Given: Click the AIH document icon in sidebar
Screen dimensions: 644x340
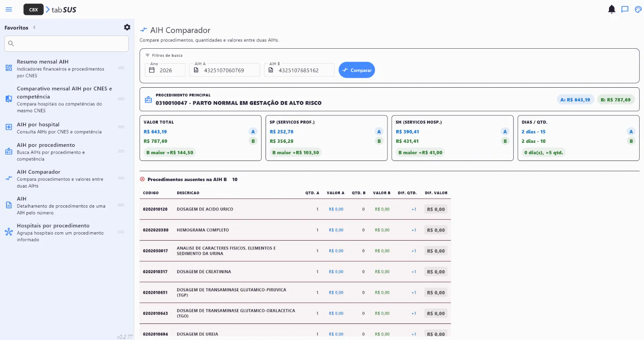Looking at the screenshot, I should coord(9,205).
